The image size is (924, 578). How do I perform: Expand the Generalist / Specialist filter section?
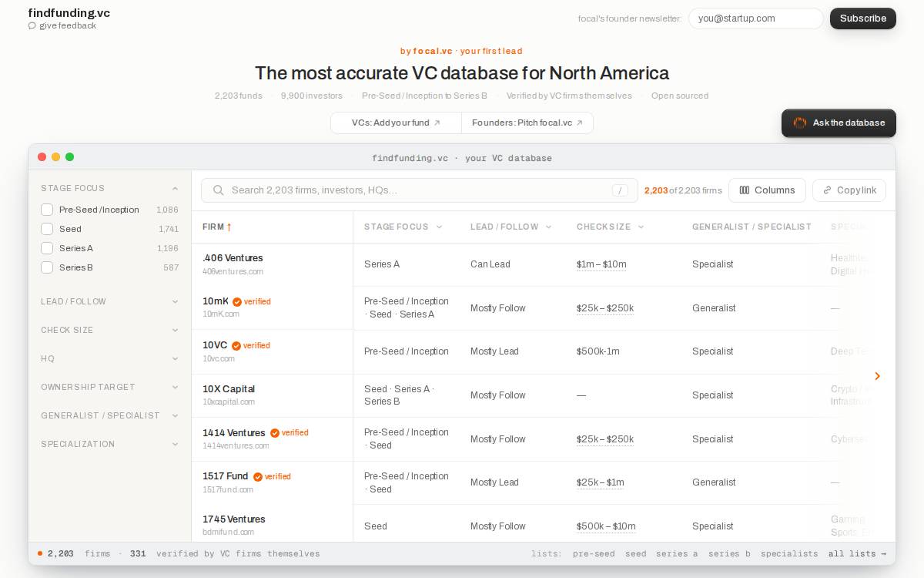click(109, 415)
